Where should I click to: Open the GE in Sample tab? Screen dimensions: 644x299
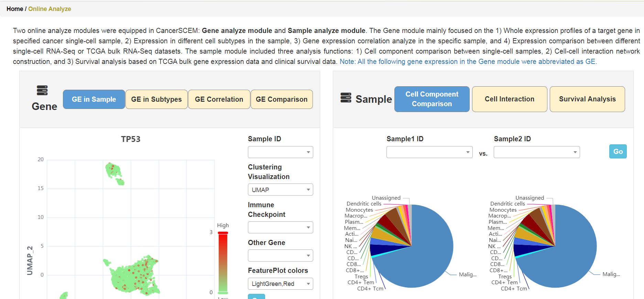pyautogui.click(x=94, y=99)
